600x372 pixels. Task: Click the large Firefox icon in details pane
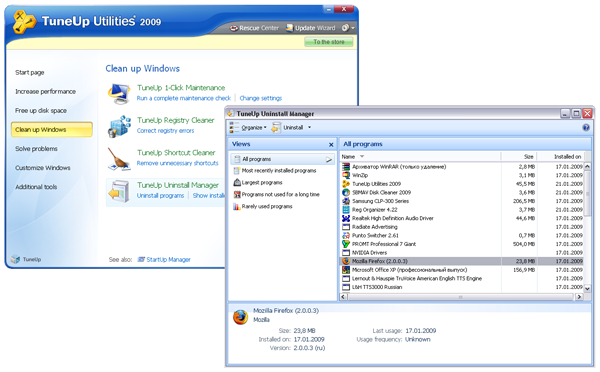(240, 317)
